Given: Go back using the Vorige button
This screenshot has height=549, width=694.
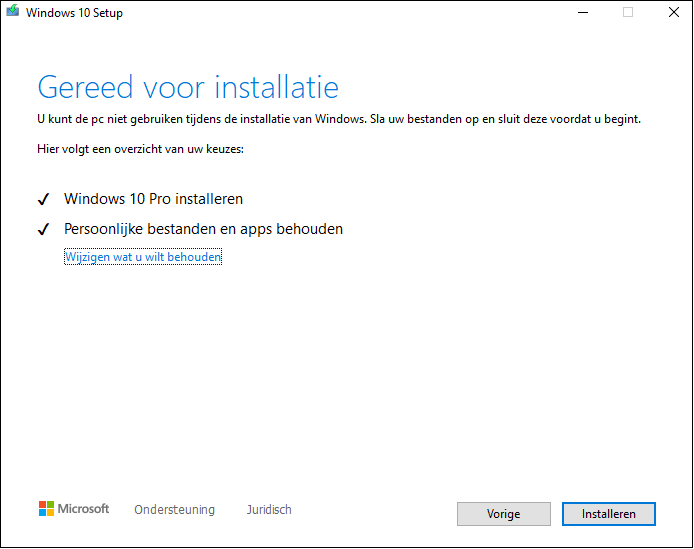Looking at the screenshot, I should tap(504, 514).
